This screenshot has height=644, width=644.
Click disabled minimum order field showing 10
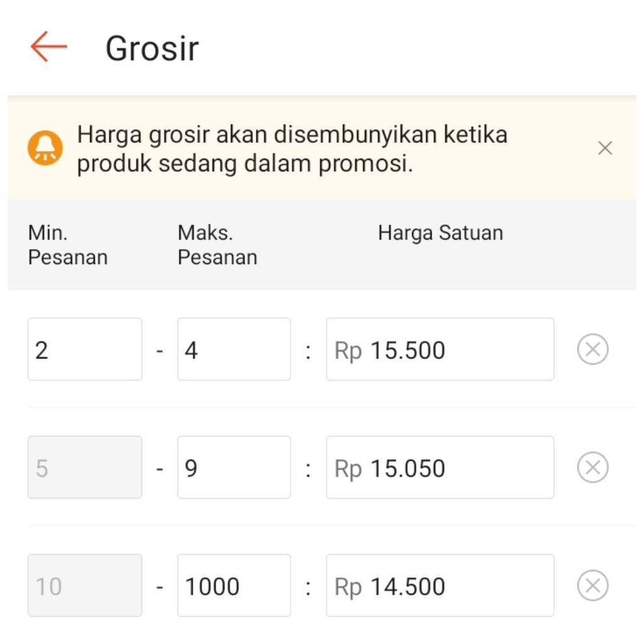(x=85, y=586)
